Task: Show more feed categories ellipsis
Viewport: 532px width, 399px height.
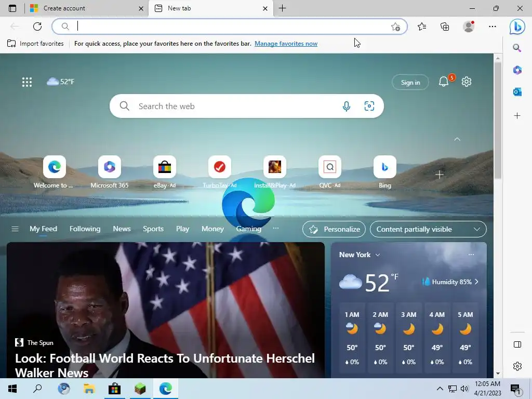Action: click(x=276, y=229)
